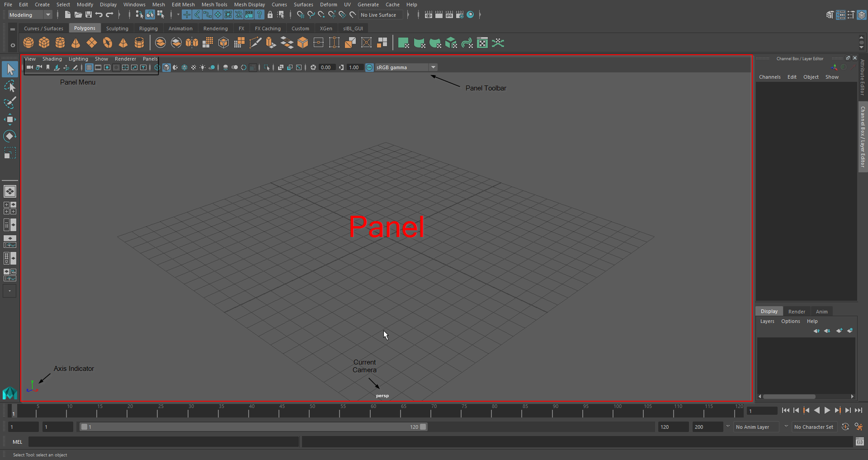The width and height of the screenshot is (868, 460).
Task: Click the current frame input field
Action: (762, 411)
